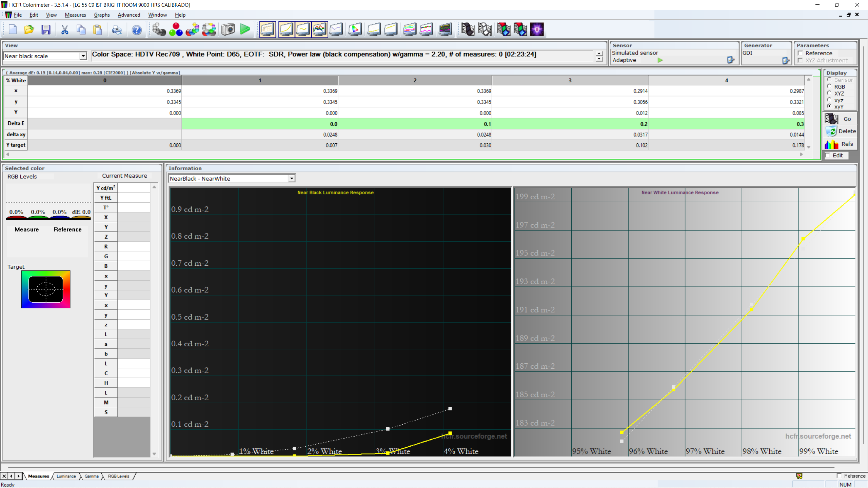The height and width of the screenshot is (488, 868).
Task: Click the scissors Cut icon
Action: coord(64,30)
